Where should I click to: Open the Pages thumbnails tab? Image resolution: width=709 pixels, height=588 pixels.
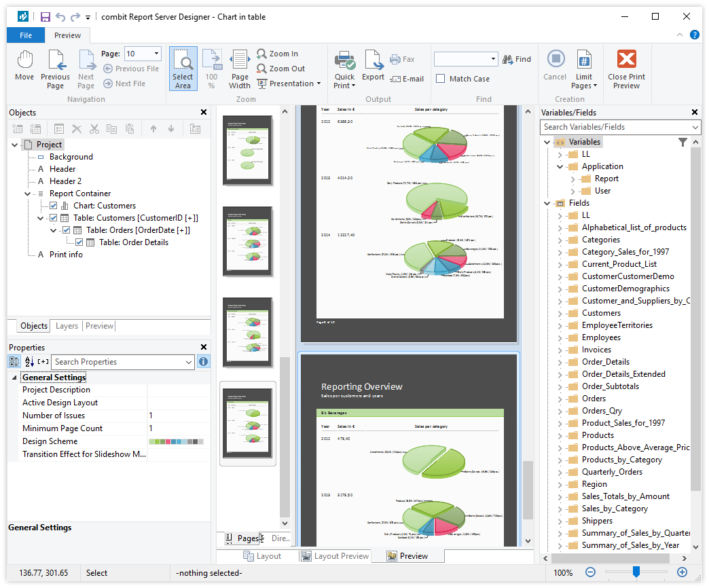[x=242, y=538]
